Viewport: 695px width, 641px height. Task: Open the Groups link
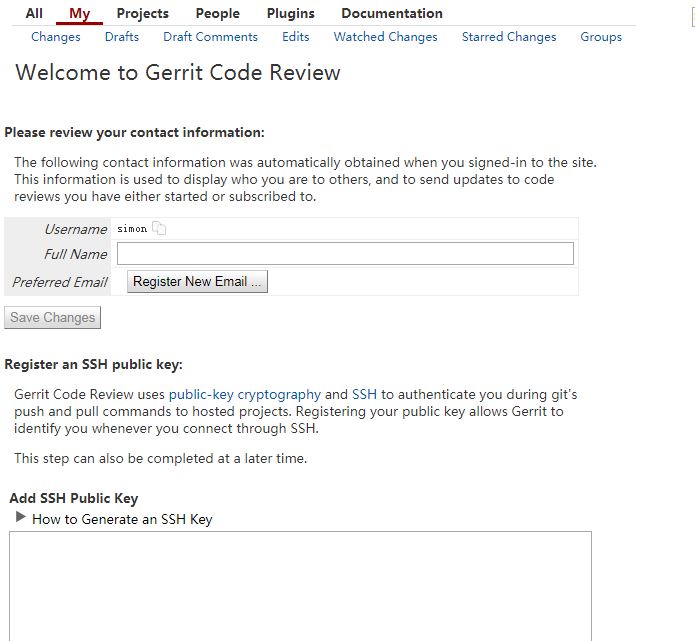[601, 37]
